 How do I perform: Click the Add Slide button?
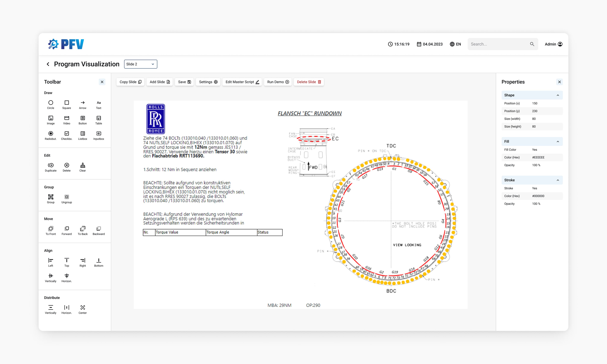[x=160, y=82]
